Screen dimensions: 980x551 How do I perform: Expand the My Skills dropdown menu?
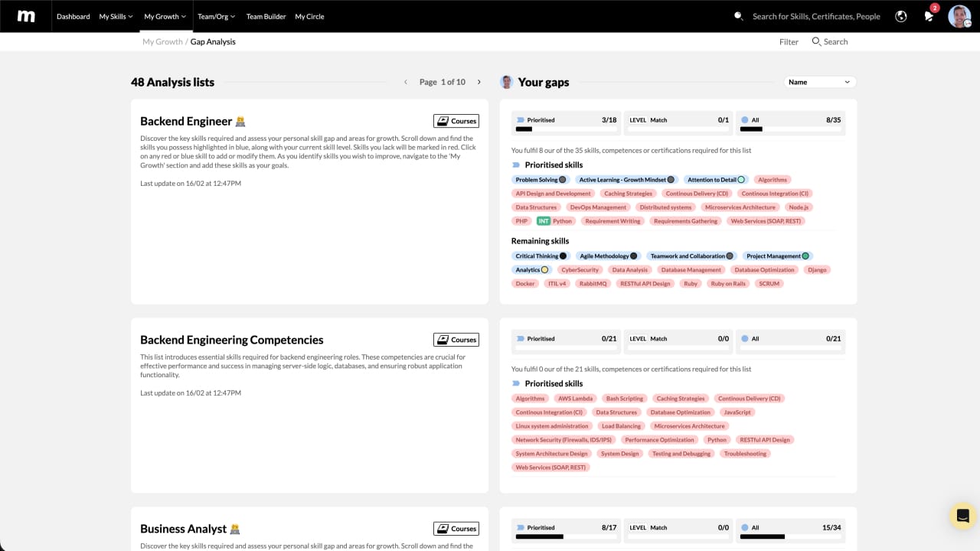[x=116, y=16]
